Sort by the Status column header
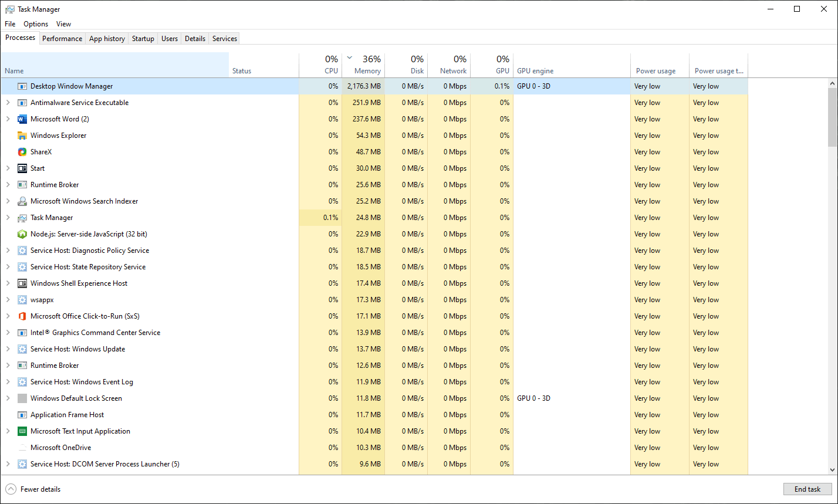The height and width of the screenshot is (504, 838). [264, 65]
